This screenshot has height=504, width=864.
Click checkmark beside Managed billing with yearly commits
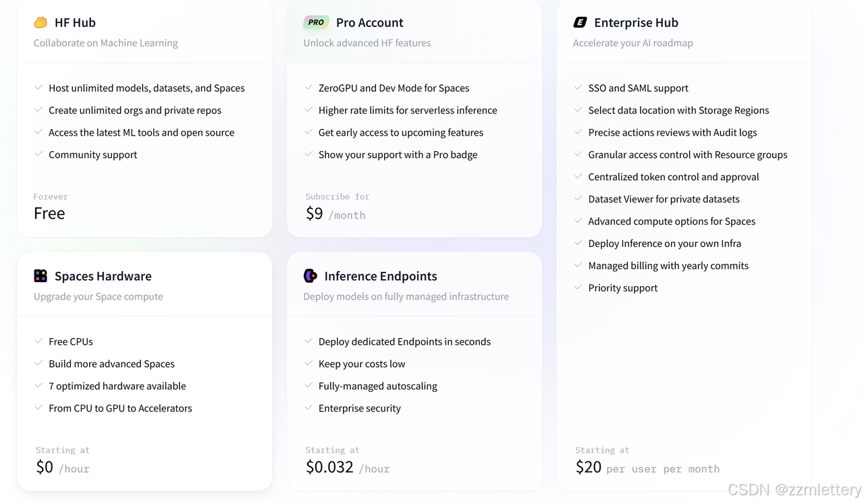[x=578, y=265]
